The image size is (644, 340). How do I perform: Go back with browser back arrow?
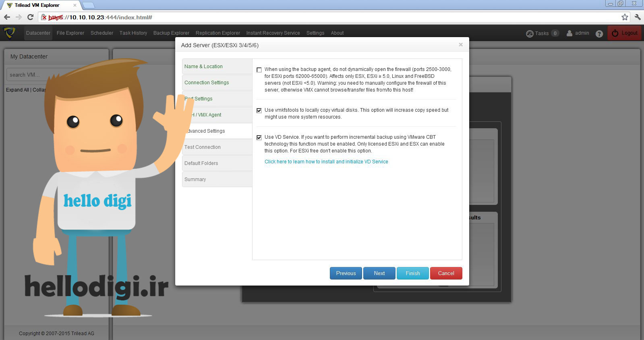[7, 17]
